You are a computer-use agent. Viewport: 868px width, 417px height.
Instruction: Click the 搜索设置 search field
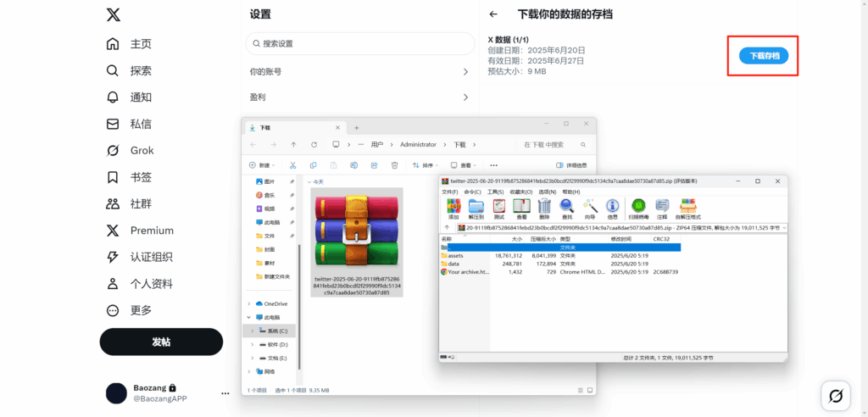tap(359, 43)
